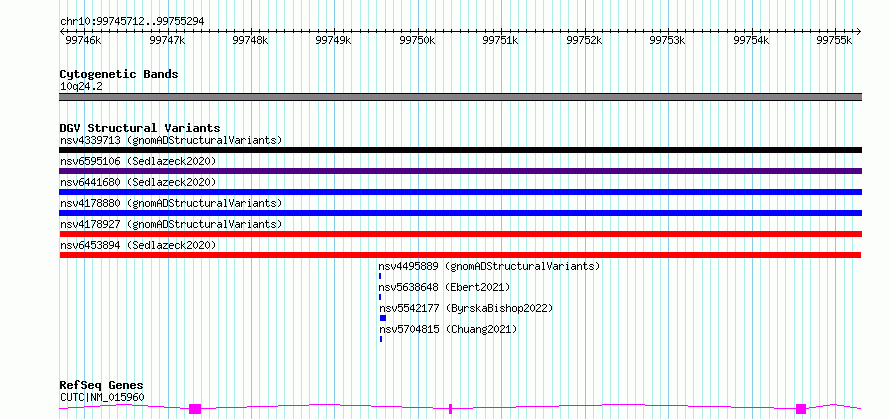Select the red nsv6453894 variant bar
Viewport: 890px width, 419px height.
[x=460, y=255]
